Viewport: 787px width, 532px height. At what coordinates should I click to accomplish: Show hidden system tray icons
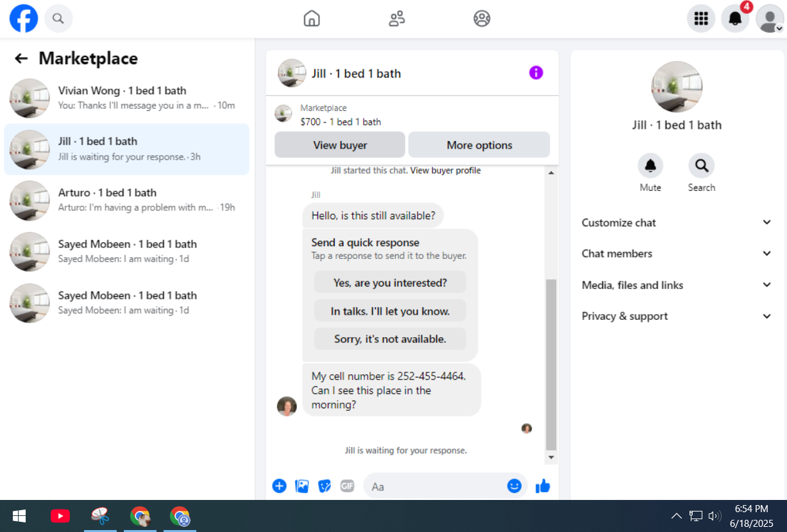tap(676, 516)
